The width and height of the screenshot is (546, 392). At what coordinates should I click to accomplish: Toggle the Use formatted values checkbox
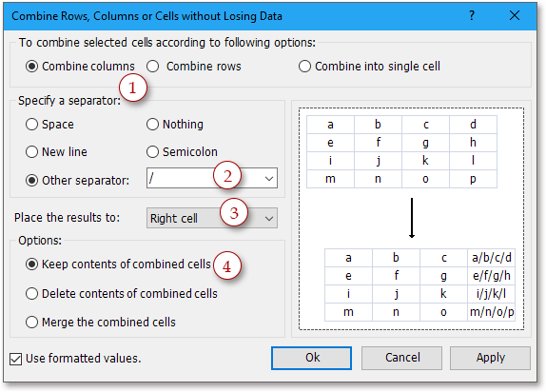coord(15,359)
